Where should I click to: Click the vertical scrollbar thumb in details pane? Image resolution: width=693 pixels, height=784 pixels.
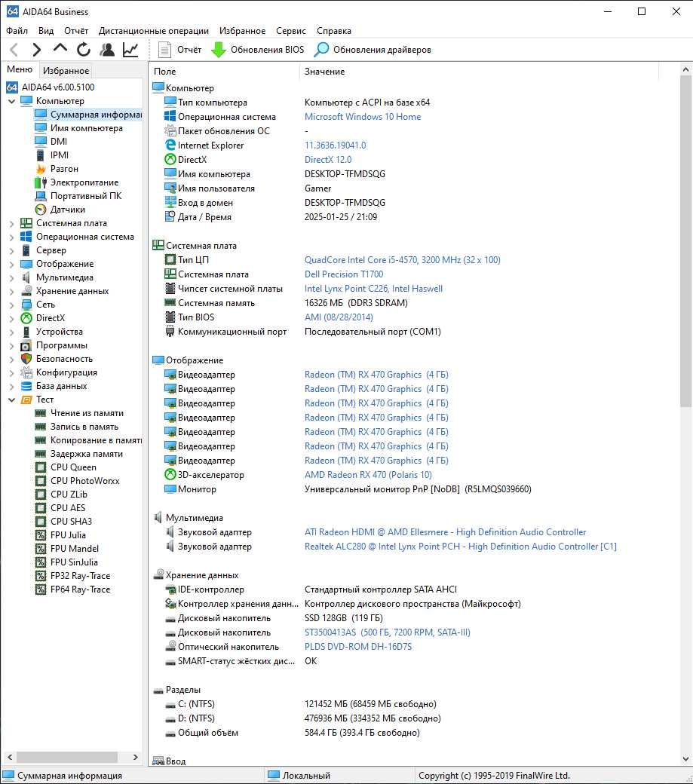(685, 243)
